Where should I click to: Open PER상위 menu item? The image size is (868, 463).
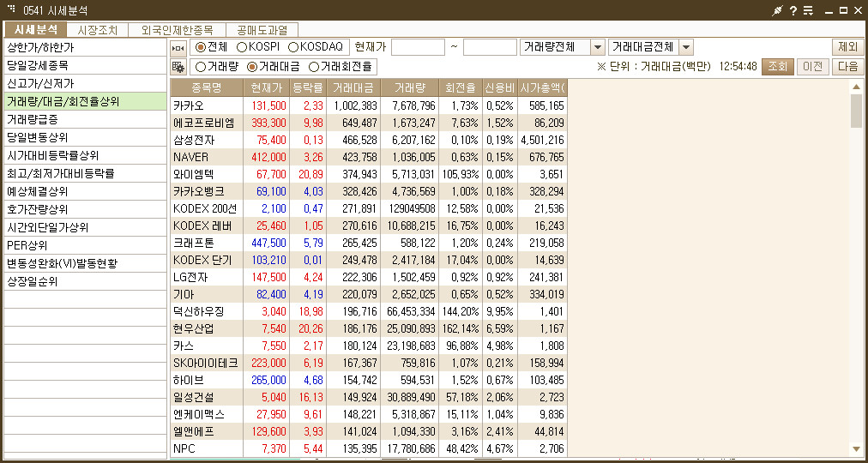85,245
